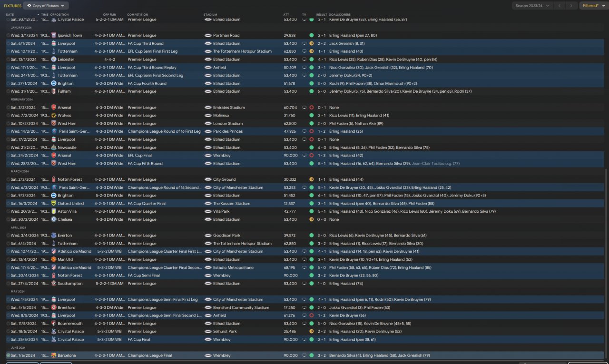Click the Chelsea club badge
The width and height of the screenshot is (609, 364).
(54, 219)
